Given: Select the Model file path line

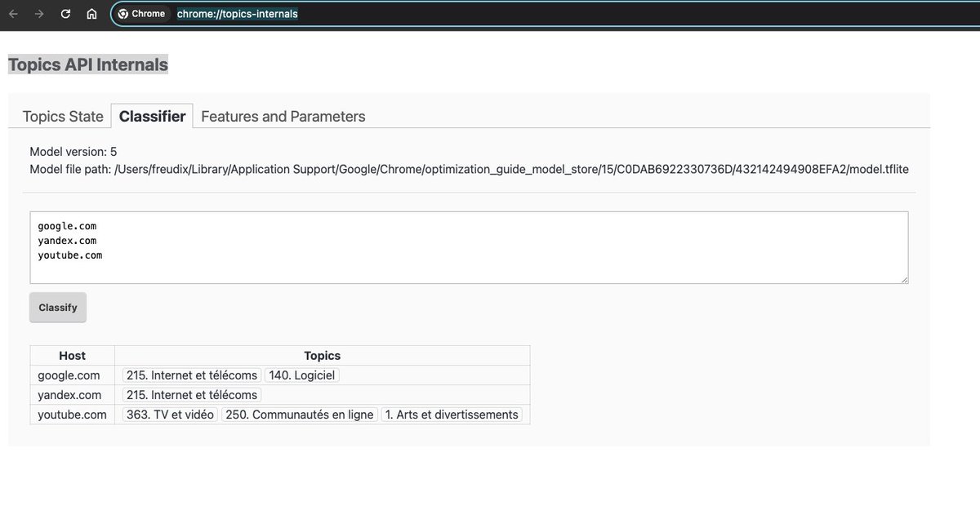Looking at the screenshot, I should point(469,170).
